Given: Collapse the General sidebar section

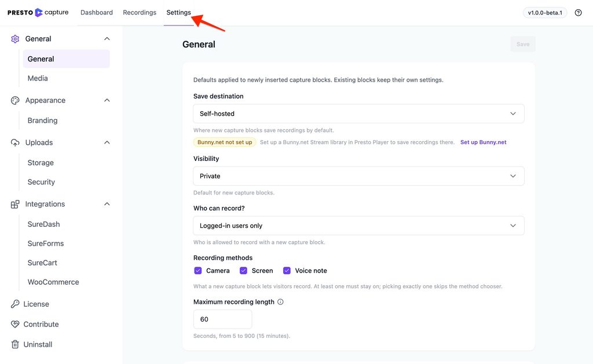Looking at the screenshot, I should pyautogui.click(x=107, y=39).
